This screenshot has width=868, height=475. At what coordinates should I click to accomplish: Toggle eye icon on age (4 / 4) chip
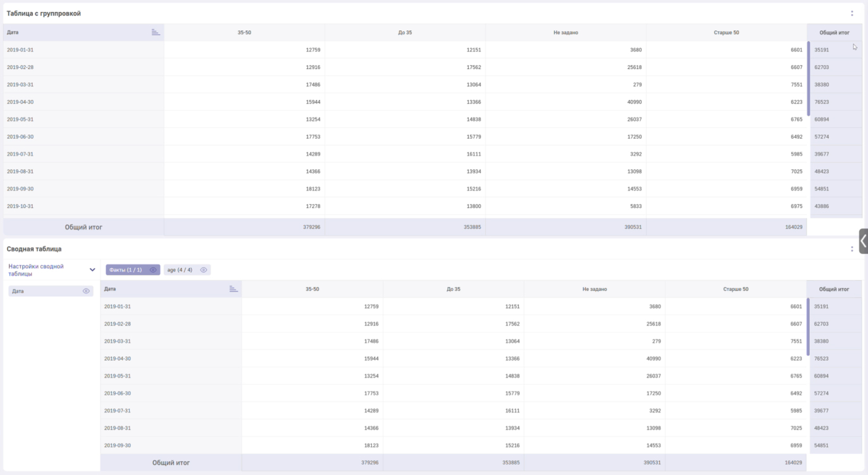[204, 270]
